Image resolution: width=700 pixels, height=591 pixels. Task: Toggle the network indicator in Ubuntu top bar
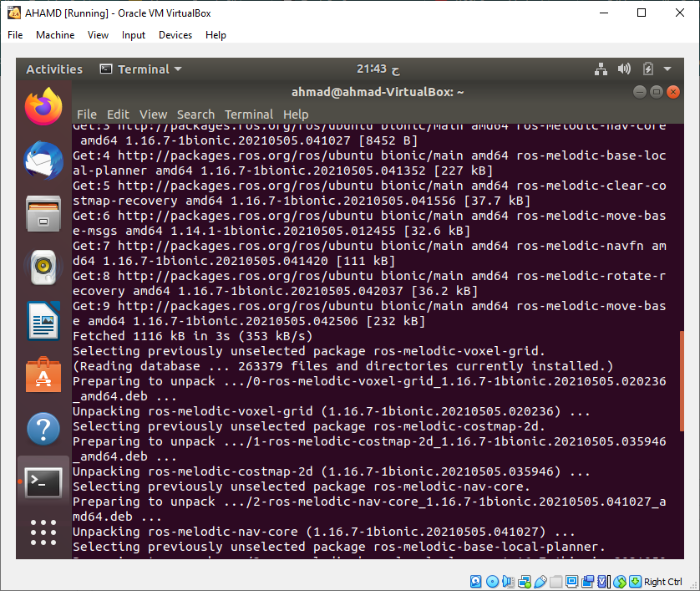(601, 69)
